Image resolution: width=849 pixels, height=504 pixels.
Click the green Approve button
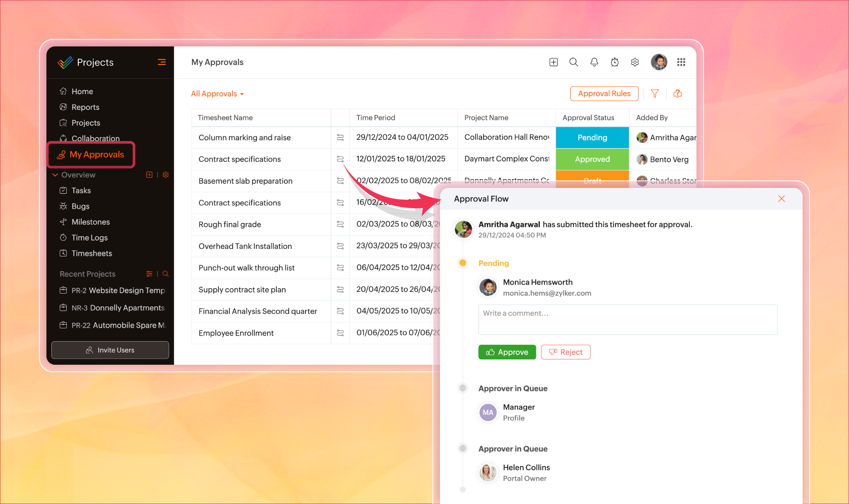(x=507, y=352)
